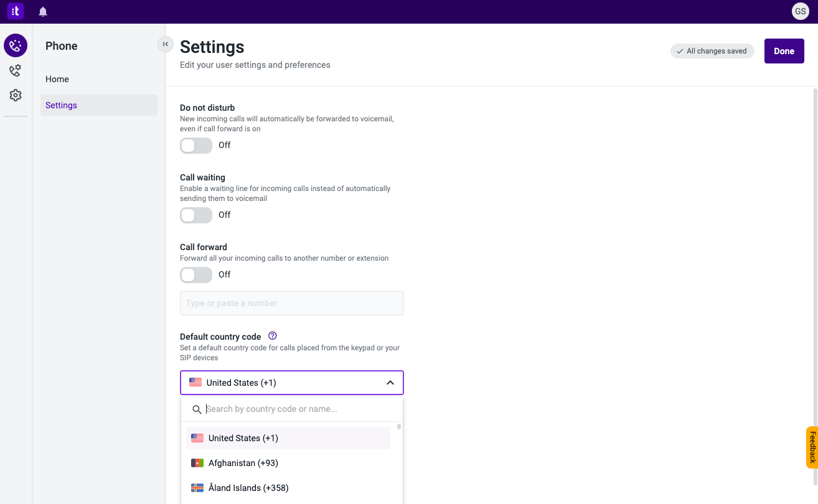Open the notifications bell
The image size is (818, 504).
tap(42, 11)
